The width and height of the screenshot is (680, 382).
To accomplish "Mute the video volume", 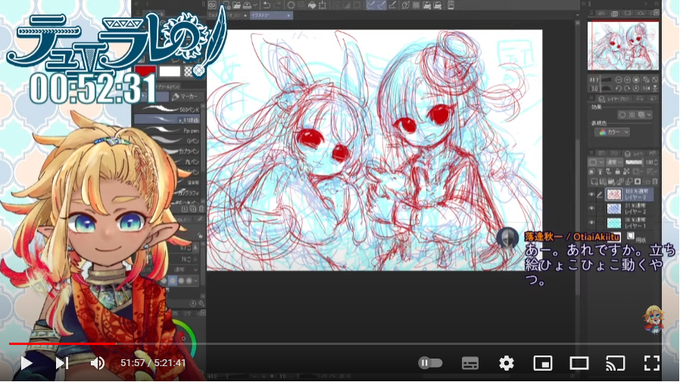I will coord(98,363).
